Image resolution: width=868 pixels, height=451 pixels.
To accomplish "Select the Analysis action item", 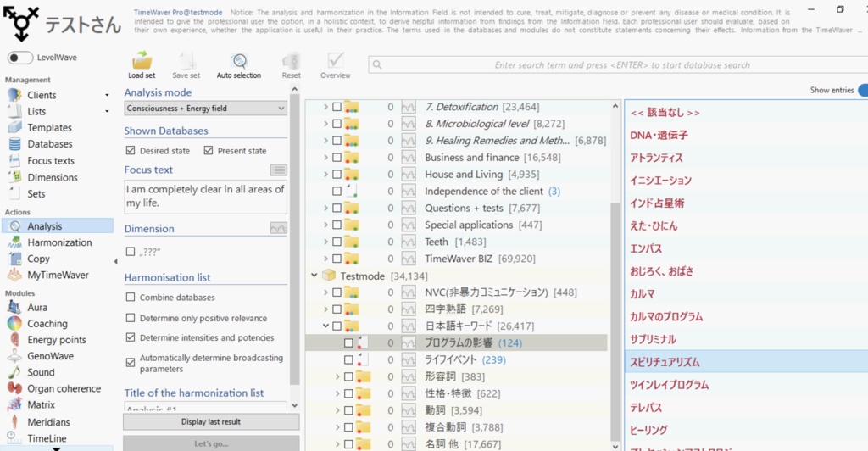I will coord(58,225).
